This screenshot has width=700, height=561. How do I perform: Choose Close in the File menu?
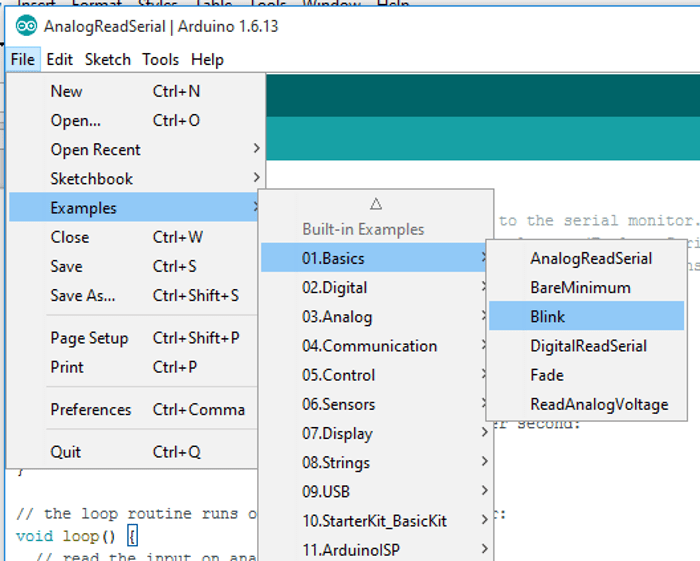133,237
